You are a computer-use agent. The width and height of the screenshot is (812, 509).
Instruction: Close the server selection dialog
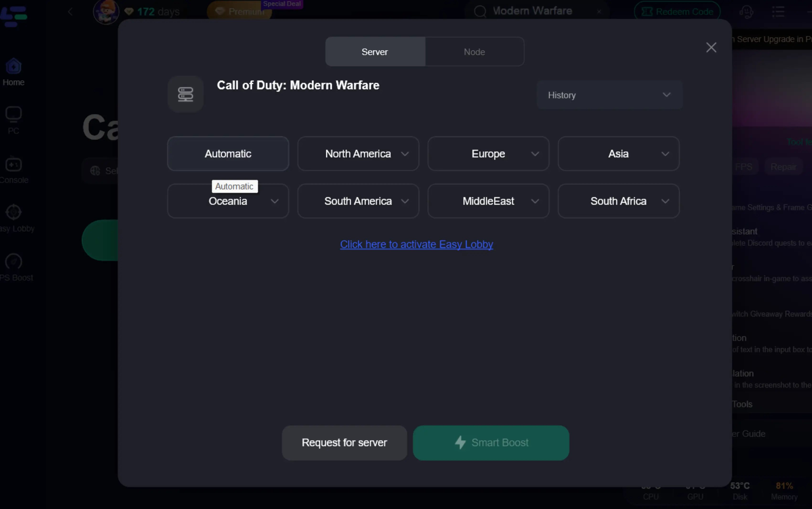click(711, 48)
